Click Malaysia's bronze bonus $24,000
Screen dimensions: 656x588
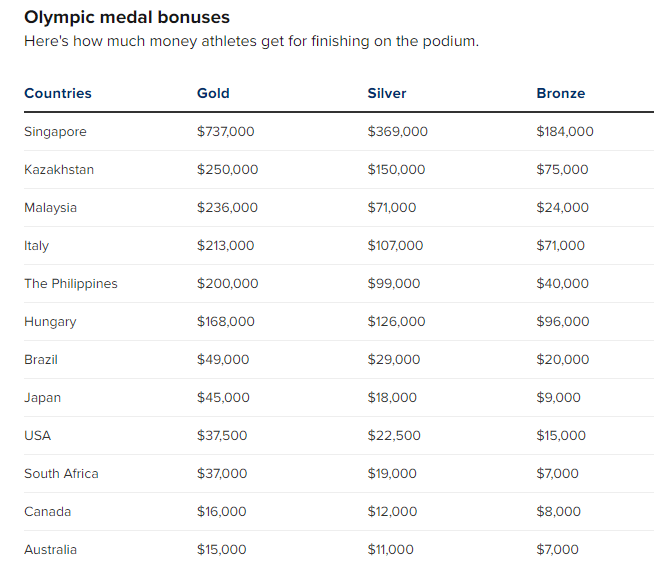click(x=563, y=208)
